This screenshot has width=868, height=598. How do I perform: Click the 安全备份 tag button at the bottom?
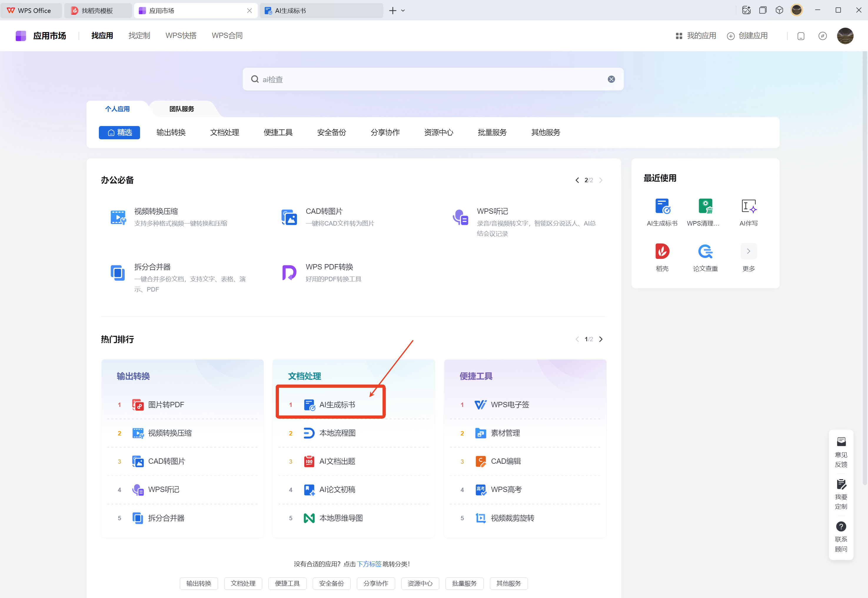pyautogui.click(x=331, y=583)
